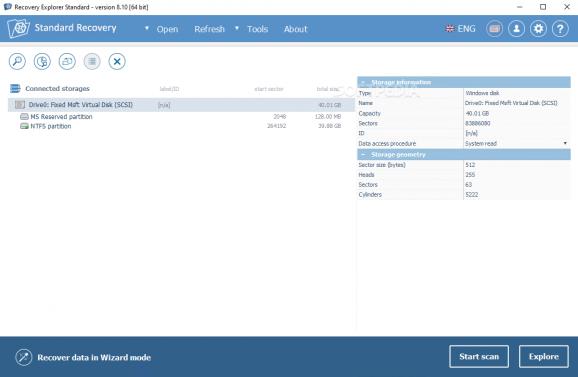578x377 pixels.
Task: Collapse the Storage information section
Action: coord(363,82)
